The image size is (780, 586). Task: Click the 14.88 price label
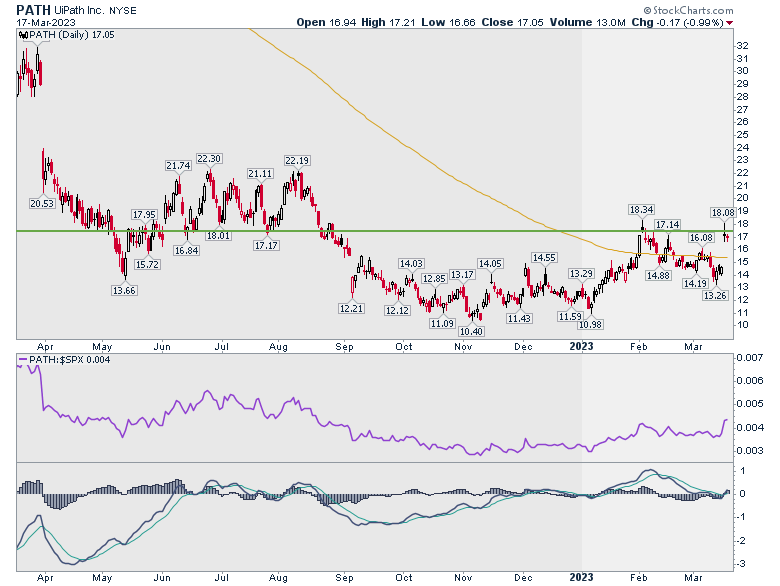coord(658,276)
